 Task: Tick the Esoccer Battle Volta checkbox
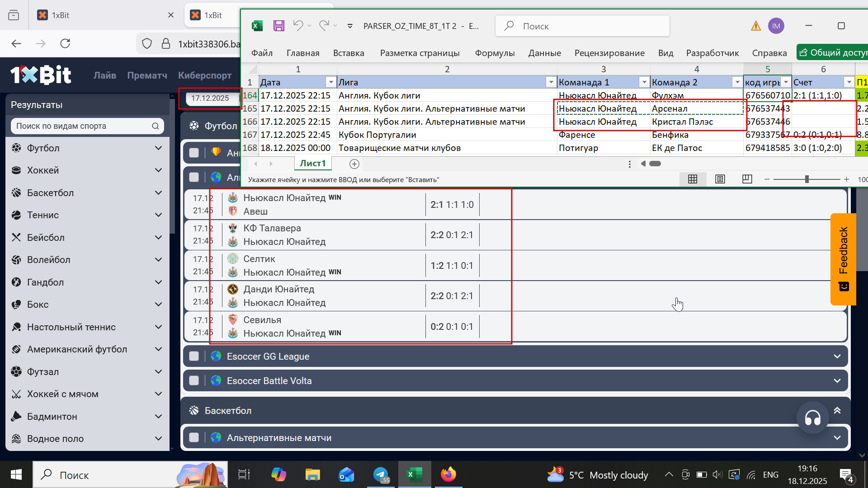(x=194, y=380)
